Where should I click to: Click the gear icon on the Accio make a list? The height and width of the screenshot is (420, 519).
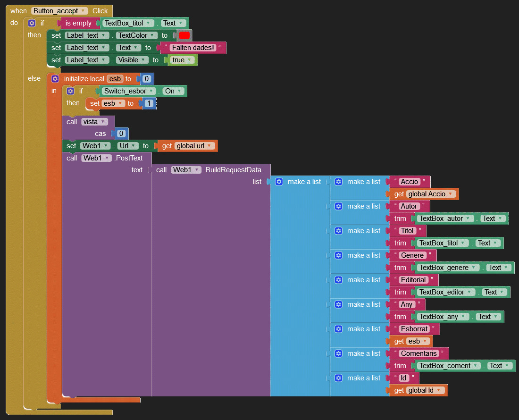click(338, 182)
